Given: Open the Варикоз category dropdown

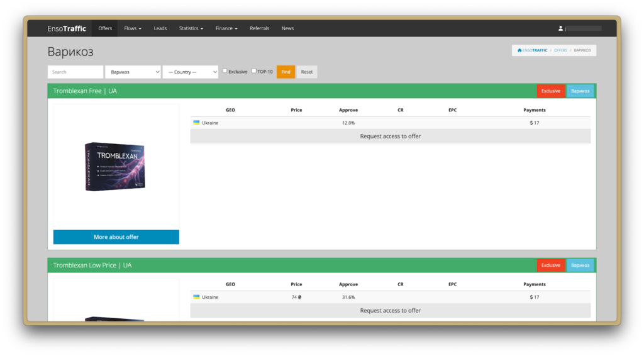Looking at the screenshot, I should pos(133,72).
